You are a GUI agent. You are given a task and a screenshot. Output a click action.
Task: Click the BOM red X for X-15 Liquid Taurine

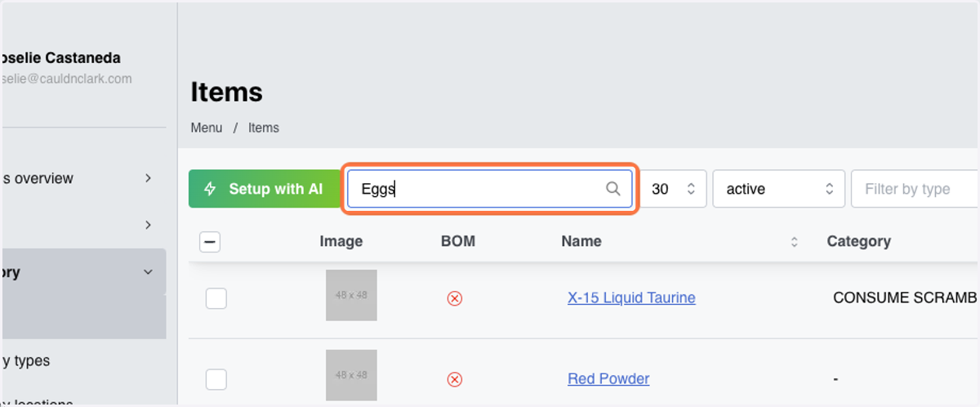(x=455, y=298)
